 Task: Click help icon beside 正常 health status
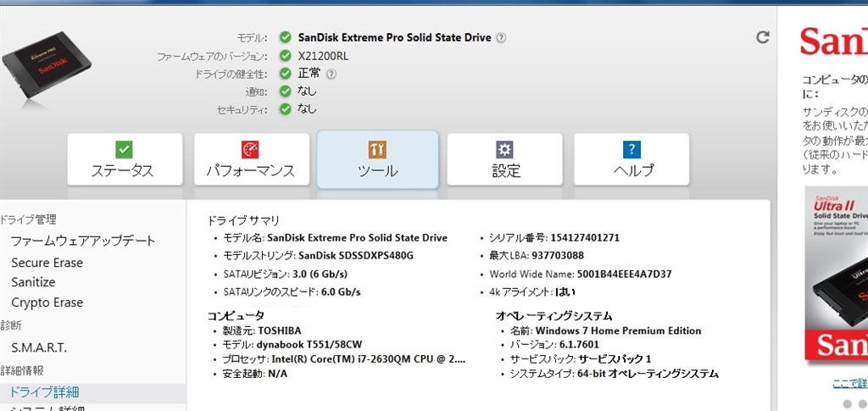pos(331,74)
